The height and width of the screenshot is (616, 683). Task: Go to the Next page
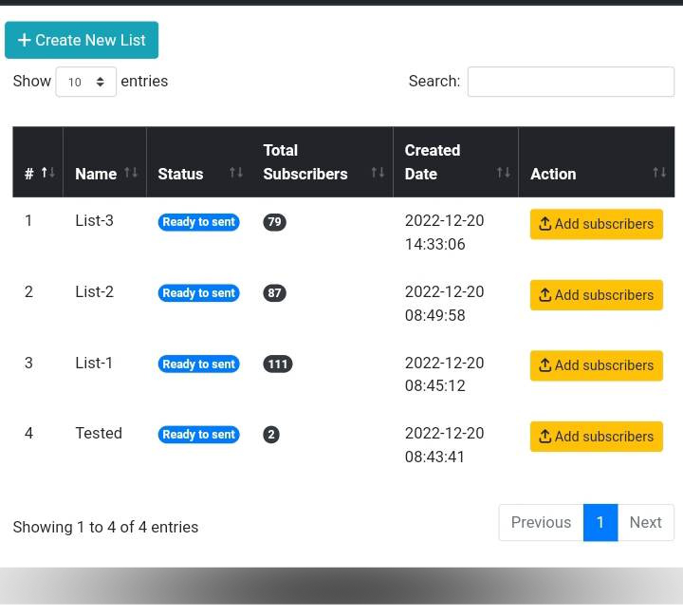tap(646, 522)
